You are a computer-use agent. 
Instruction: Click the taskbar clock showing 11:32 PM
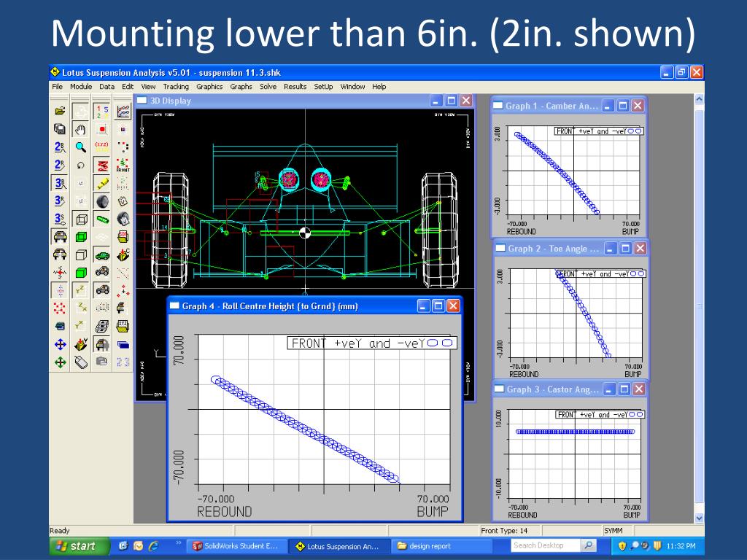(x=681, y=546)
